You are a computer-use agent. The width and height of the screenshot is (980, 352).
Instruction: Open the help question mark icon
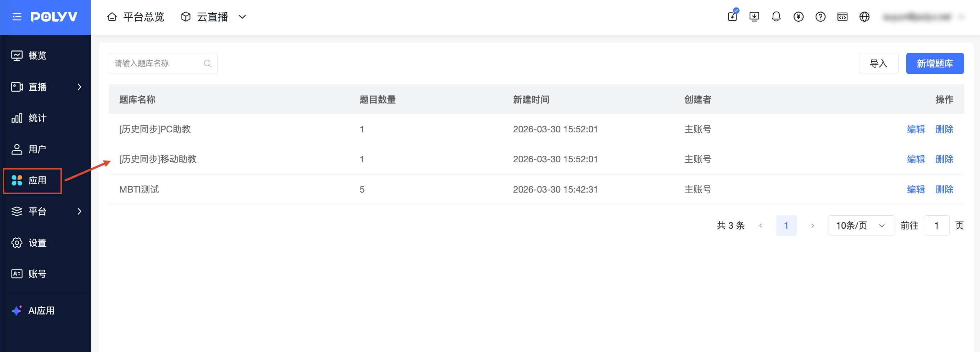[820, 17]
